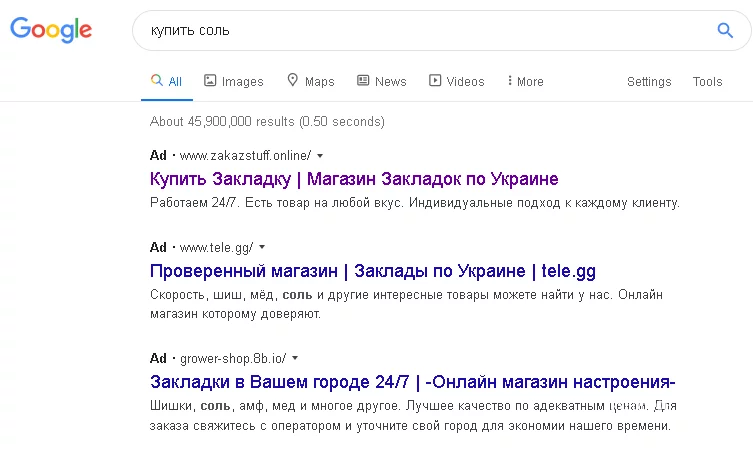Image resolution: width=753 pixels, height=449 pixels.
Task: Expand dropdown arrow next to www.tele.gg
Action: tap(262, 248)
